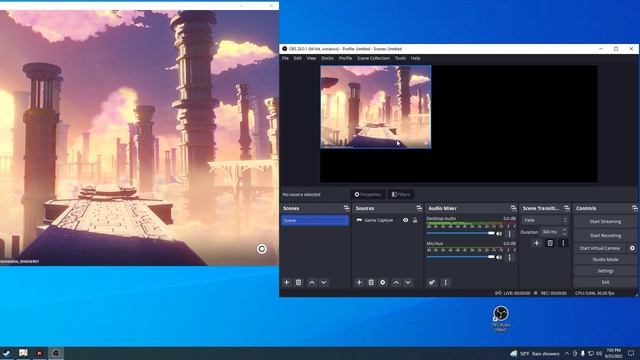Screen dimensions: 640x360
Task: Move scene down in Scenes panel
Action: pyautogui.click(x=324, y=282)
